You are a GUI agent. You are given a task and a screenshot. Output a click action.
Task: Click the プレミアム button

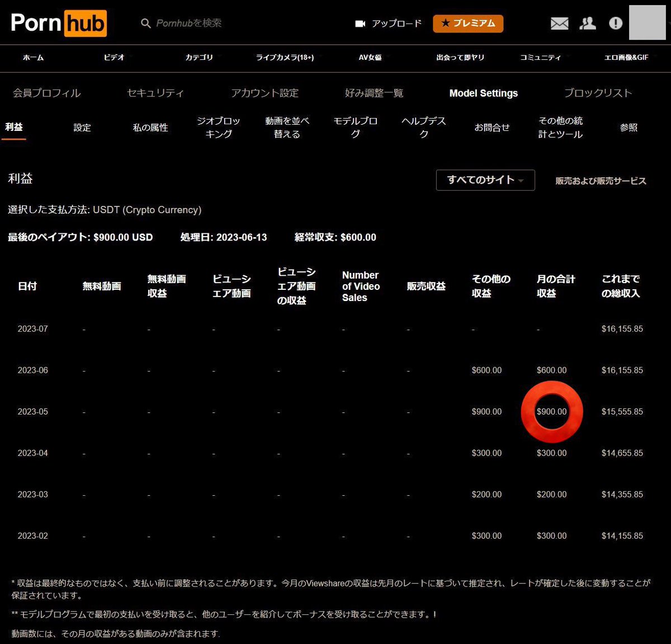pyautogui.click(x=468, y=23)
